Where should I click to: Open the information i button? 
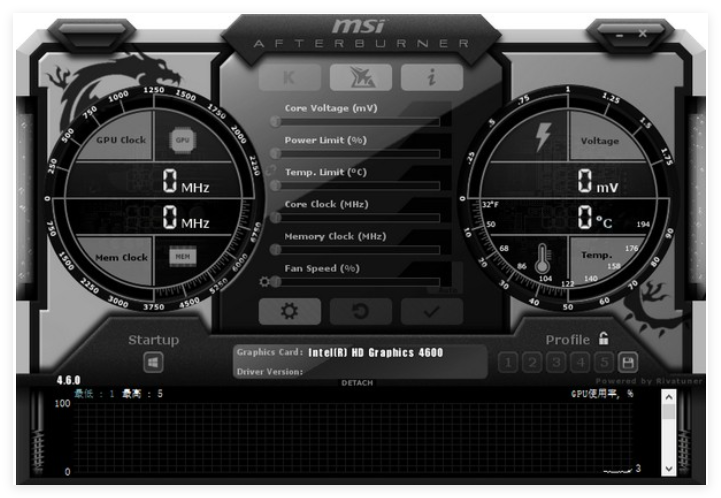coord(431,77)
